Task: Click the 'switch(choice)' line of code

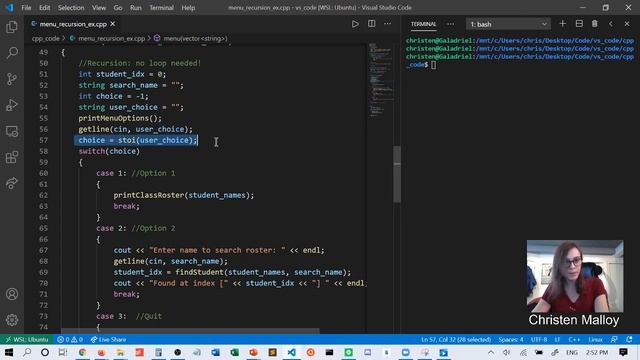Action: (109, 151)
